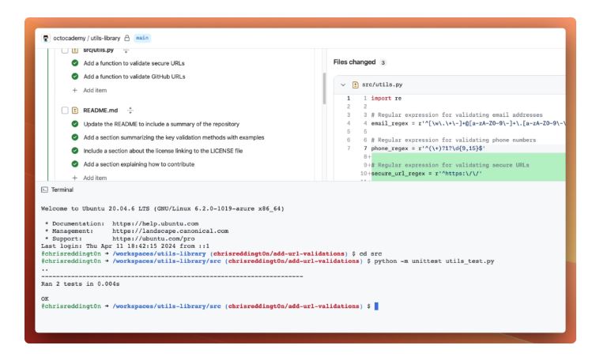
Task: Click the green check beside 'validate GitHub URLs'
Action: point(74,77)
